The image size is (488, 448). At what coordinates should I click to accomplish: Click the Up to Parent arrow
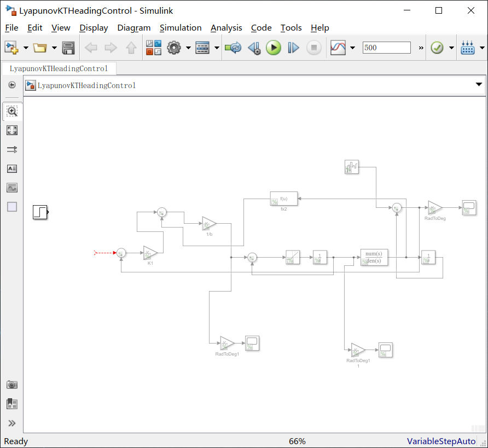pyautogui.click(x=131, y=48)
